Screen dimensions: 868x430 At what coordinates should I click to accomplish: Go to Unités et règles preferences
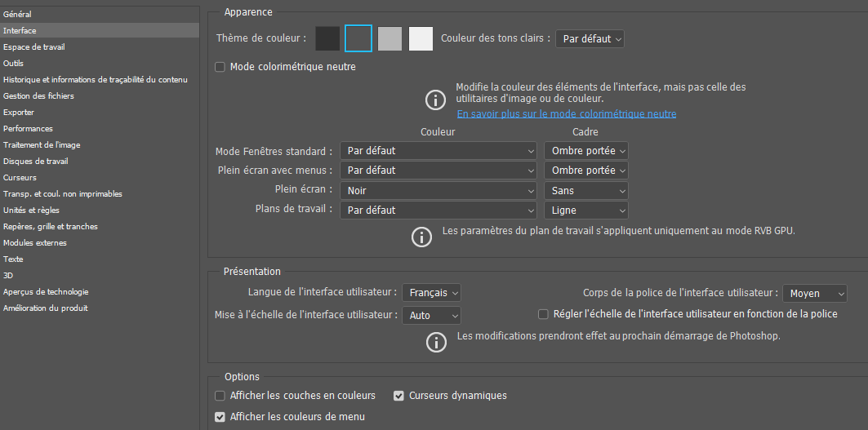pos(100,211)
